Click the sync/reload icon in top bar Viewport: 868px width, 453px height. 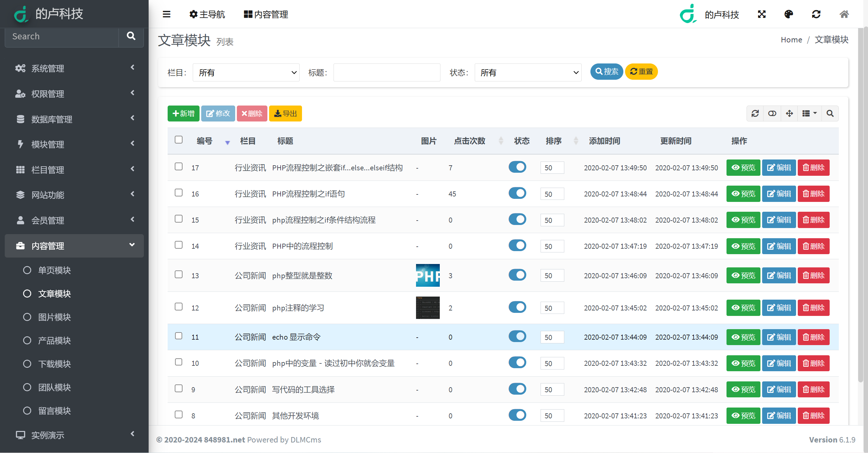point(816,14)
